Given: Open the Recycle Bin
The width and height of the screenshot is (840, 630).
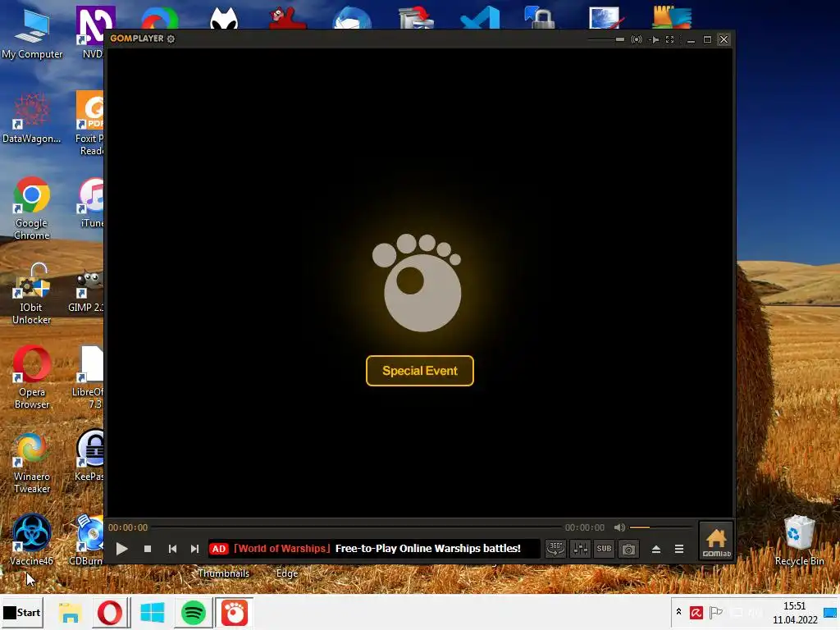Looking at the screenshot, I should (799, 540).
